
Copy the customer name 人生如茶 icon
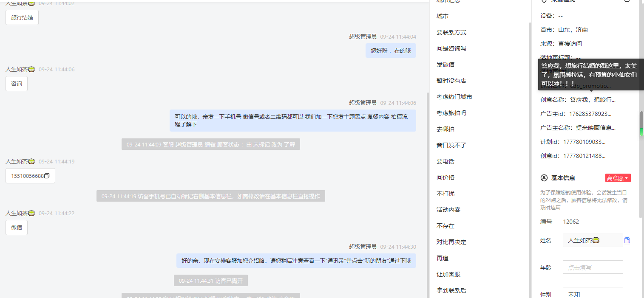pyautogui.click(x=627, y=240)
